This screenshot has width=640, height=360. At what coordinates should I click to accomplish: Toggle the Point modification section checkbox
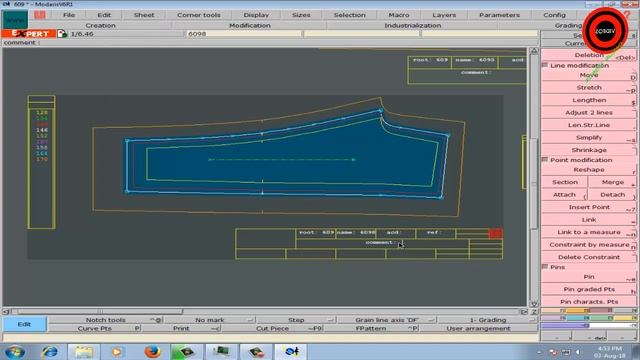(x=545, y=160)
